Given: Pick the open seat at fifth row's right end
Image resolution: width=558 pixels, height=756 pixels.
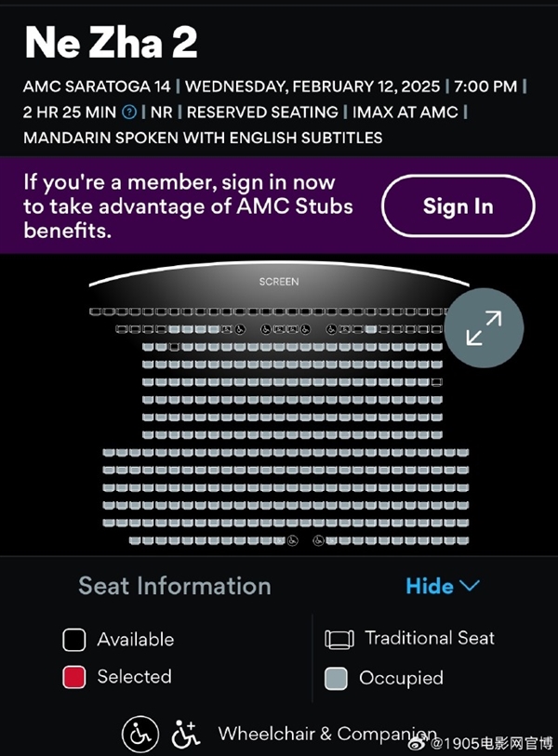Looking at the screenshot, I should click(x=436, y=382).
